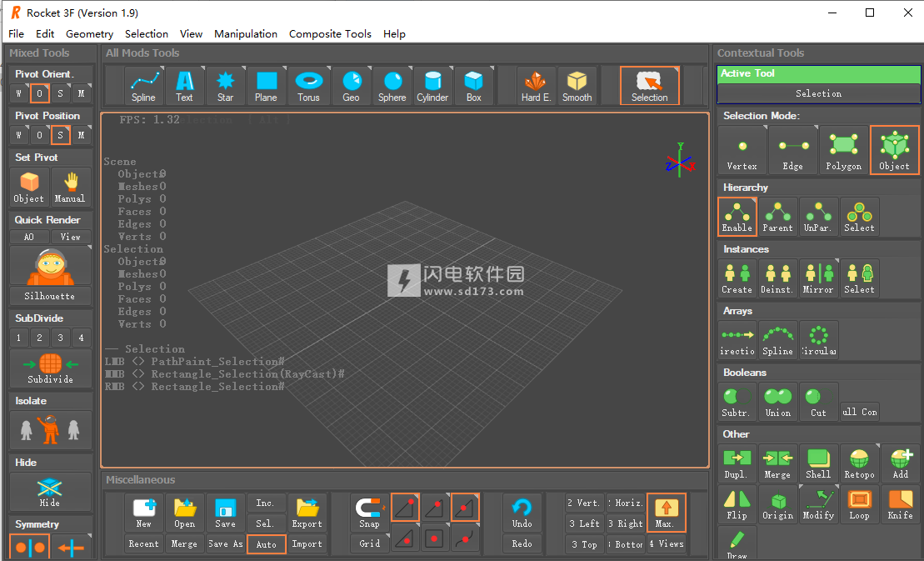
Task: Click the Export folder icon
Action: [307, 513]
